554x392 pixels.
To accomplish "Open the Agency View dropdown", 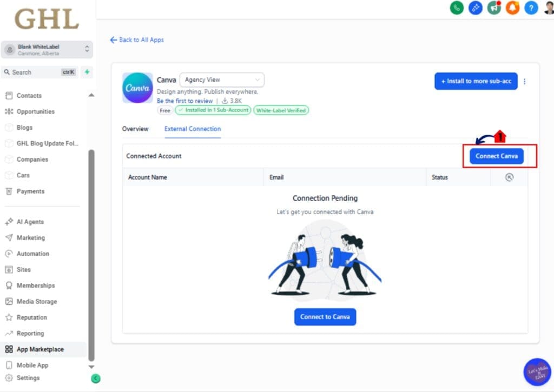I will coord(221,79).
